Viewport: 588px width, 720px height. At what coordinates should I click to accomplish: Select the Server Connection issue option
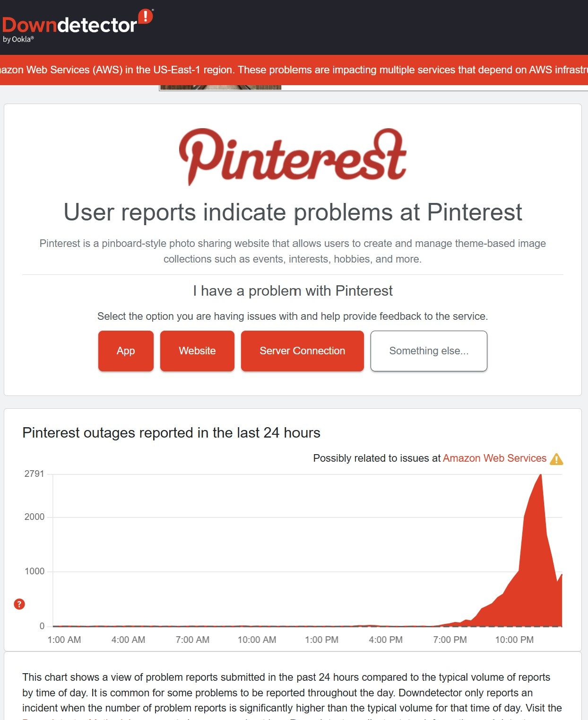pyautogui.click(x=302, y=351)
